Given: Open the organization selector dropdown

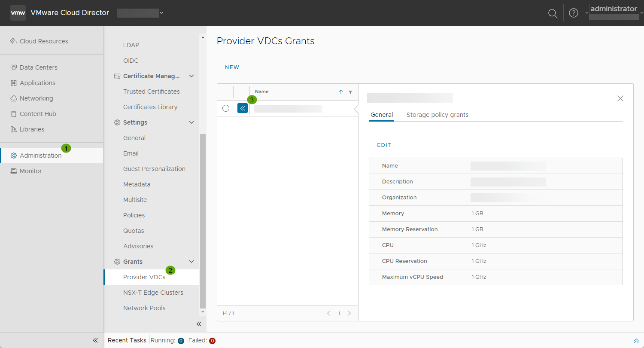Looking at the screenshot, I should 140,13.
